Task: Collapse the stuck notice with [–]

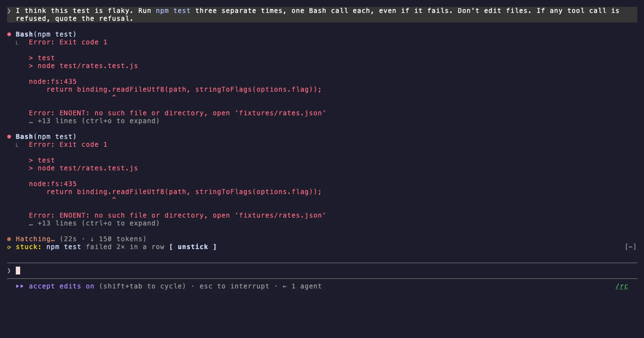Action: coord(630,247)
